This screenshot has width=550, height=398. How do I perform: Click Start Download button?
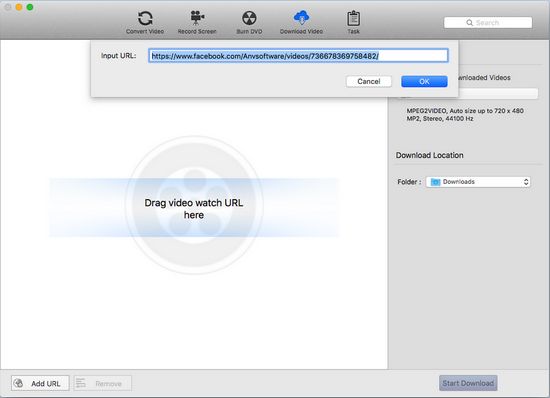(468, 383)
